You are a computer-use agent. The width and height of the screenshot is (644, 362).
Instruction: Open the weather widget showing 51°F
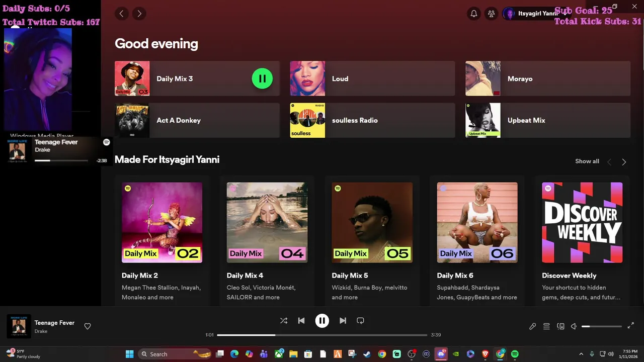coord(23,354)
